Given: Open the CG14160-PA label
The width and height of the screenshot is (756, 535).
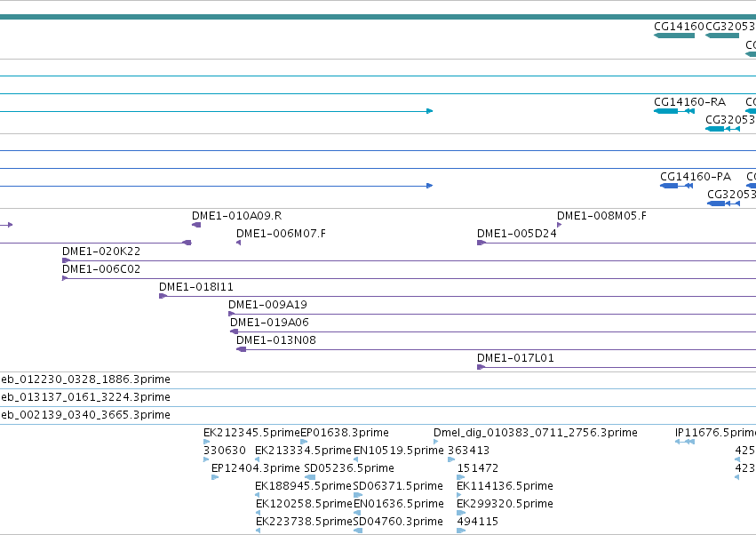Looking at the screenshot, I should (x=696, y=177).
